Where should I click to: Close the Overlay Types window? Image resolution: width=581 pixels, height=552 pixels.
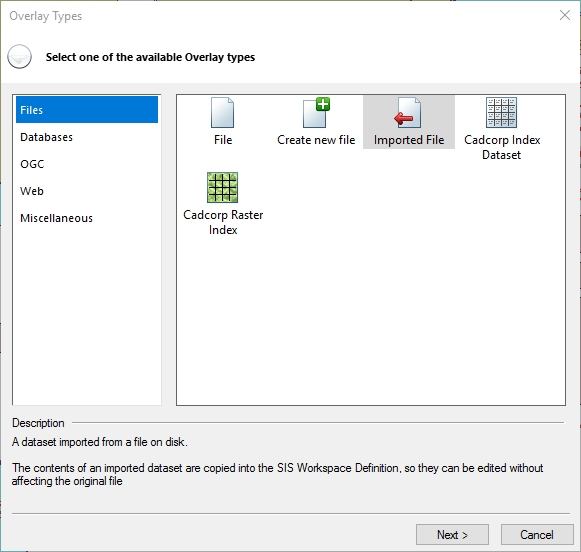(x=565, y=15)
